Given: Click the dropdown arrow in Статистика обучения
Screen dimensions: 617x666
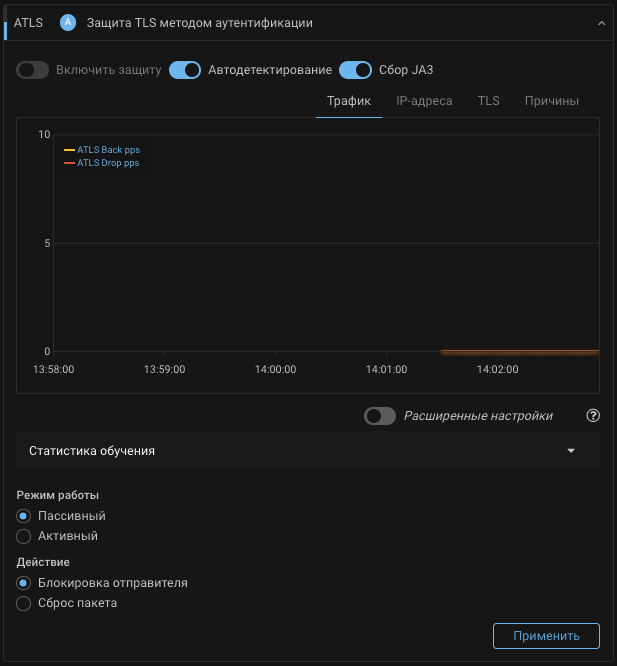Looking at the screenshot, I should tap(571, 451).
